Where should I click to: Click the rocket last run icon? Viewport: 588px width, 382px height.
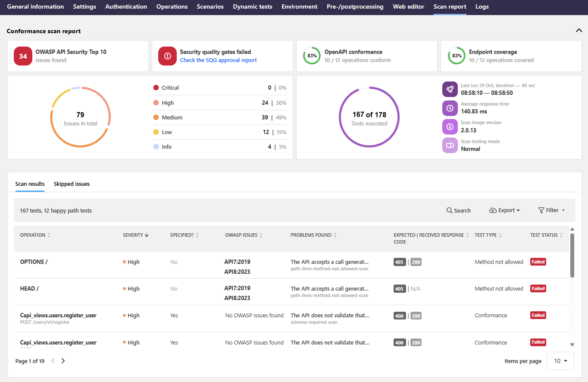point(450,89)
